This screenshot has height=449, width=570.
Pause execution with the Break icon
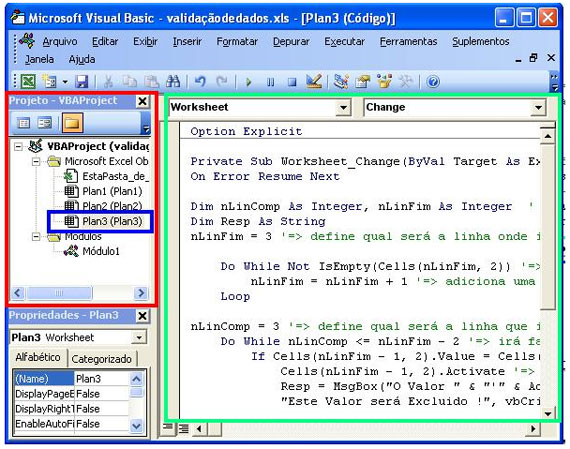pyautogui.click(x=270, y=82)
